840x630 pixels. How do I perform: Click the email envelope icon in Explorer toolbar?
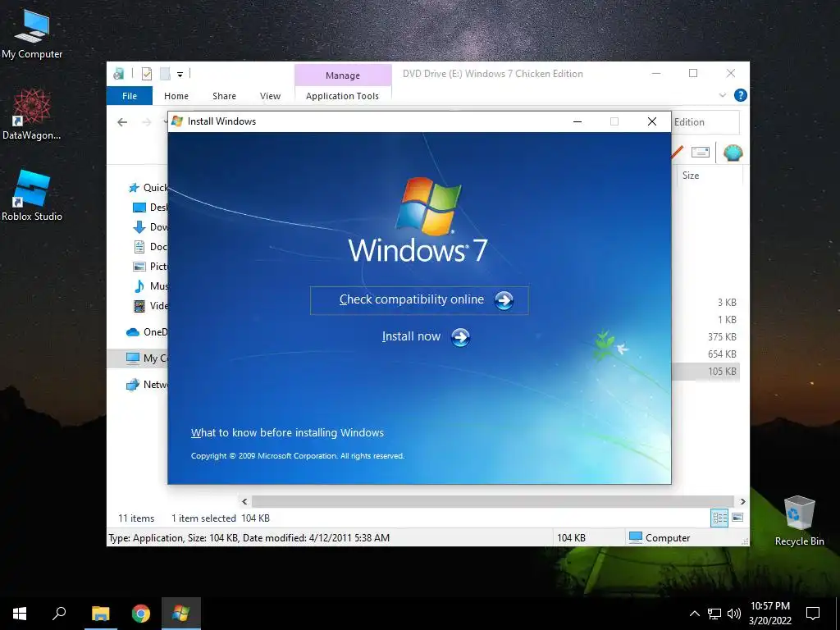[x=701, y=152]
